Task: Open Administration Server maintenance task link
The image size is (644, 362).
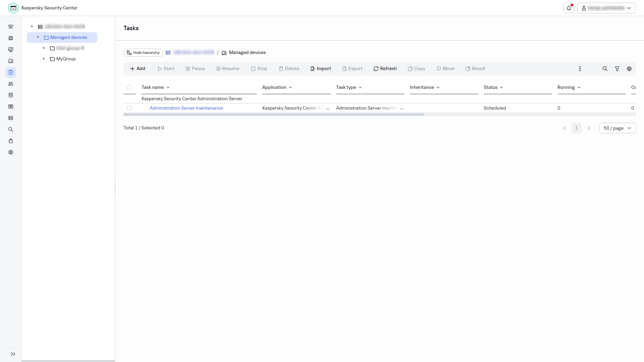Action: [186, 108]
